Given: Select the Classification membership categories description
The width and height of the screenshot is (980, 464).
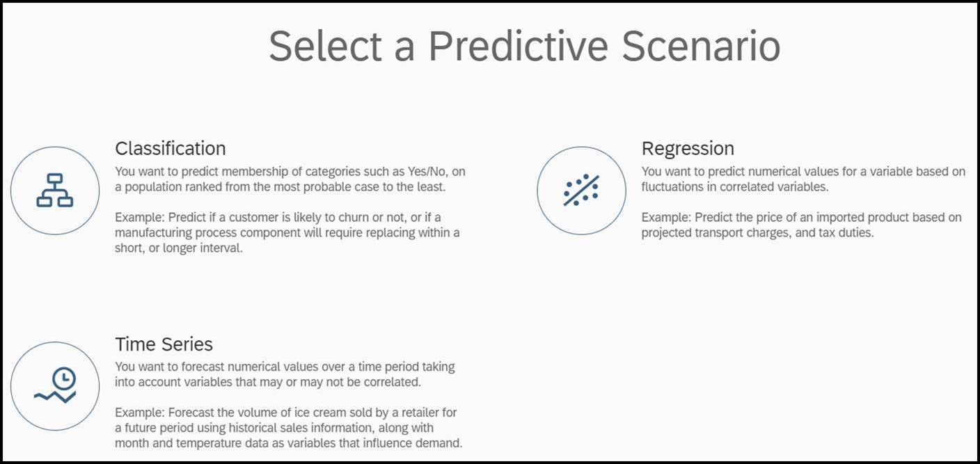Looking at the screenshot, I should coord(290,179).
